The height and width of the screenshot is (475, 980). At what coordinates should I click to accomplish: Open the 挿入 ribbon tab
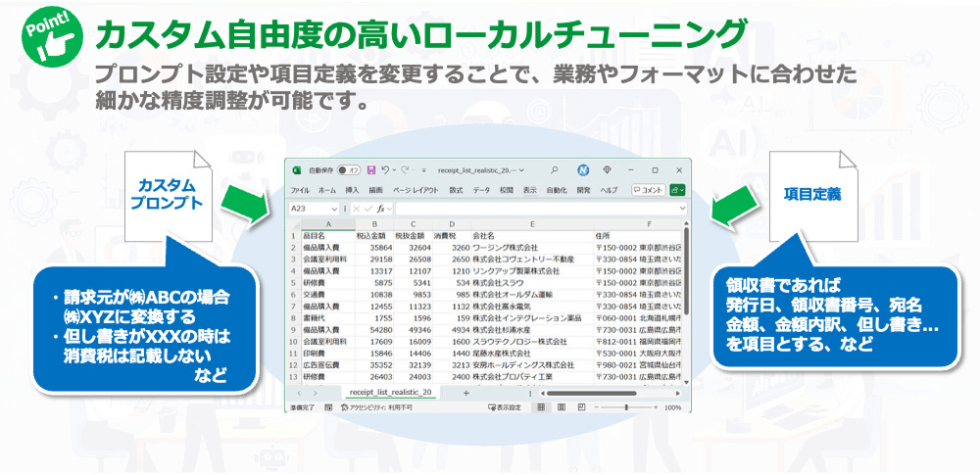pos(351,190)
